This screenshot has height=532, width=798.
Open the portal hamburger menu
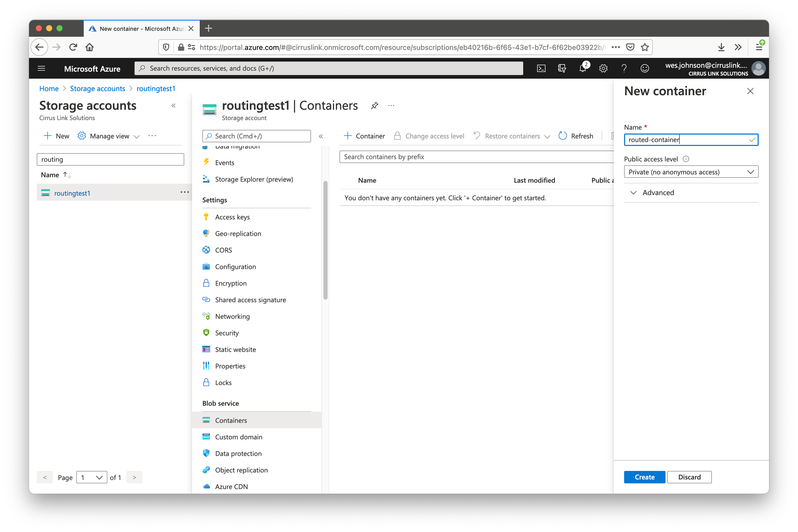(41, 68)
